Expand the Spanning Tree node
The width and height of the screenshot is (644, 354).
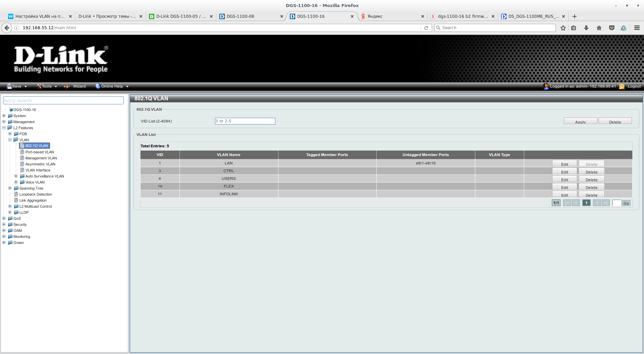pos(10,188)
